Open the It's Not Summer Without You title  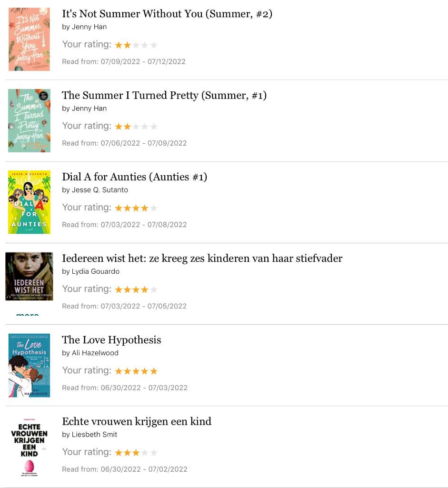coord(167,14)
